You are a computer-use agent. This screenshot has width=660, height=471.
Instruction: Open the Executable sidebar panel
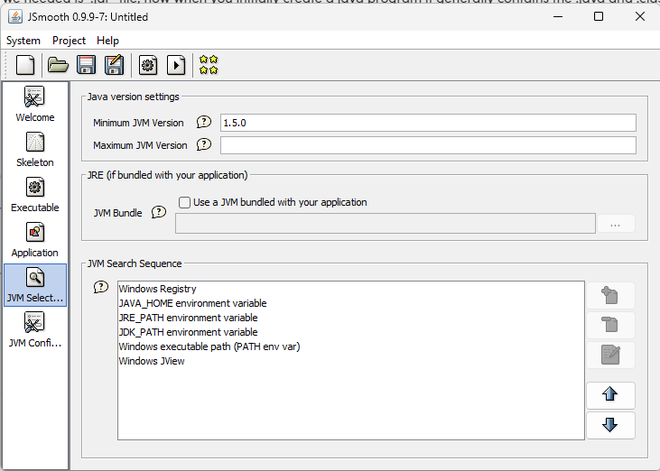35,194
